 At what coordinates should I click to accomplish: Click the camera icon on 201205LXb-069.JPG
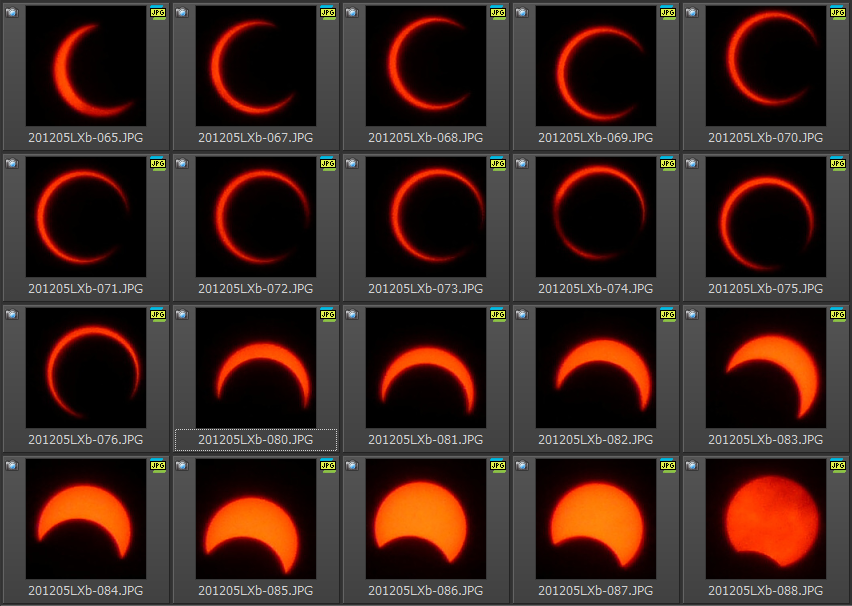point(522,12)
